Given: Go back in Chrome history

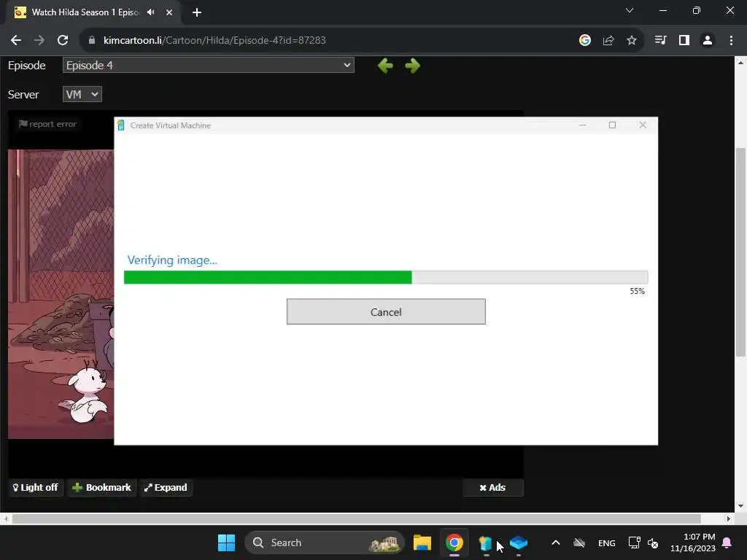Looking at the screenshot, I should pos(16,41).
